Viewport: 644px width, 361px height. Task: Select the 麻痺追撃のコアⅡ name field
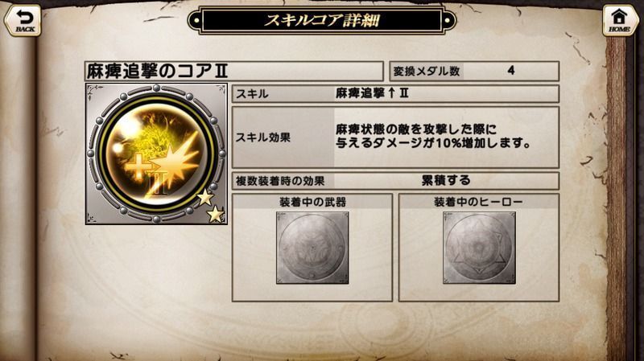pos(234,72)
